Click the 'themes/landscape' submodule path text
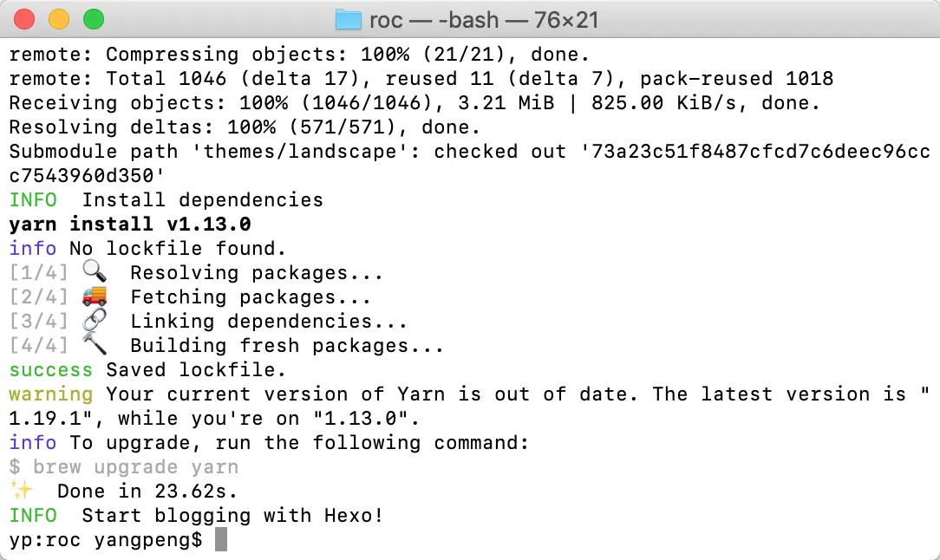 pos(300,151)
